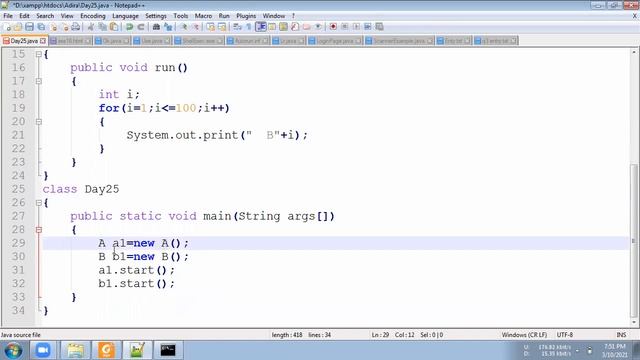The image size is (640, 360).
Task: Click the Replace toolbar icon
Action: 169,27
